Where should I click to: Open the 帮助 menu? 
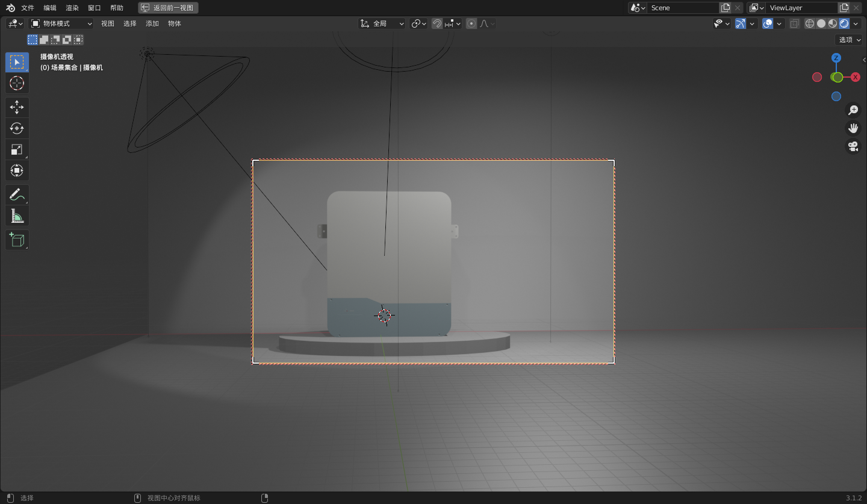(117, 8)
